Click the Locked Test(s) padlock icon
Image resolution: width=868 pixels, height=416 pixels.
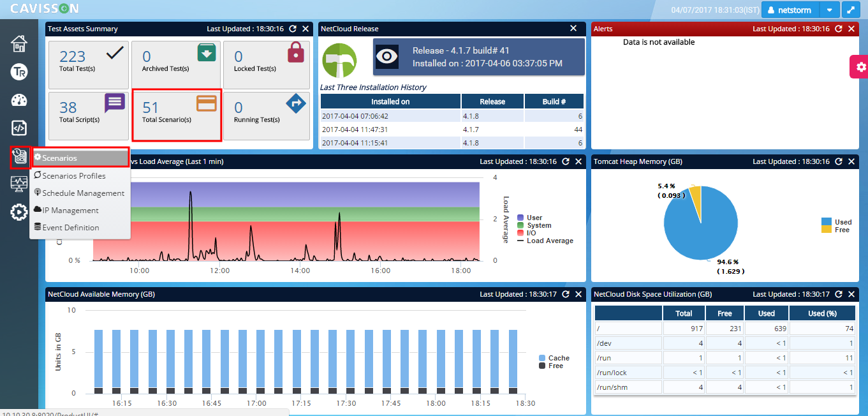coord(296,52)
